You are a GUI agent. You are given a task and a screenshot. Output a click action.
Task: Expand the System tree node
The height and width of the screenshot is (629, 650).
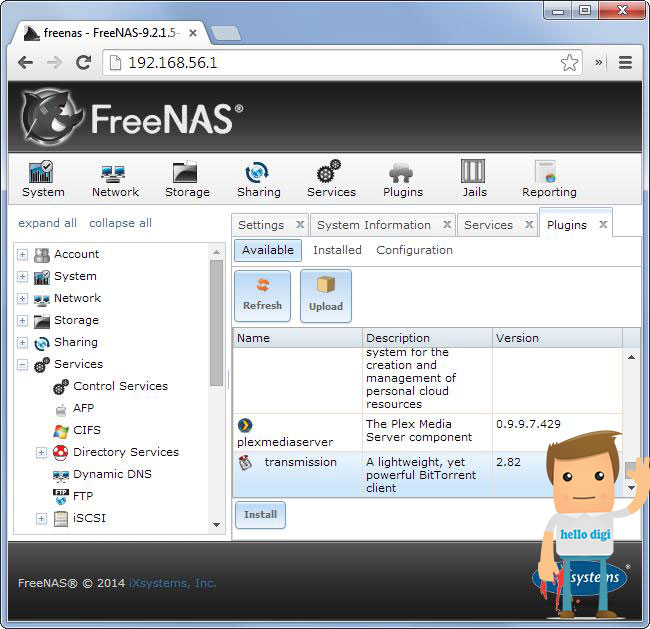pos(22,277)
